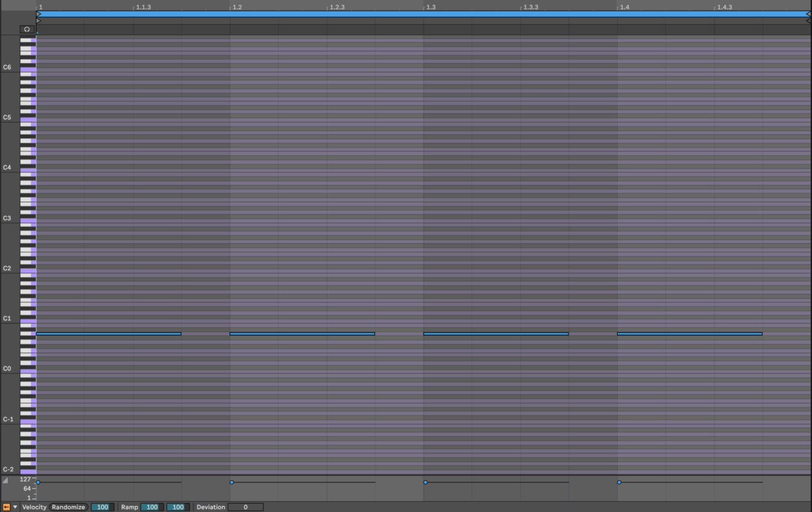Select the note starting at beat 1.4
Screen dimensions: 812x512
point(689,333)
